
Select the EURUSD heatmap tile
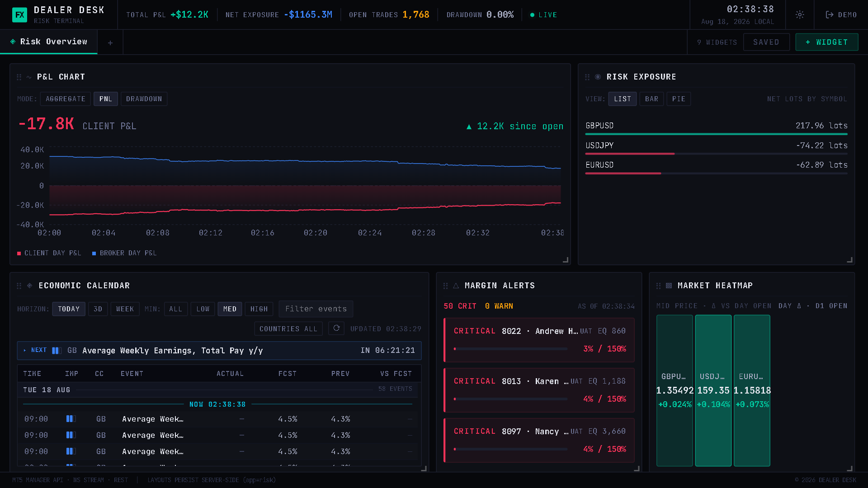tap(752, 390)
